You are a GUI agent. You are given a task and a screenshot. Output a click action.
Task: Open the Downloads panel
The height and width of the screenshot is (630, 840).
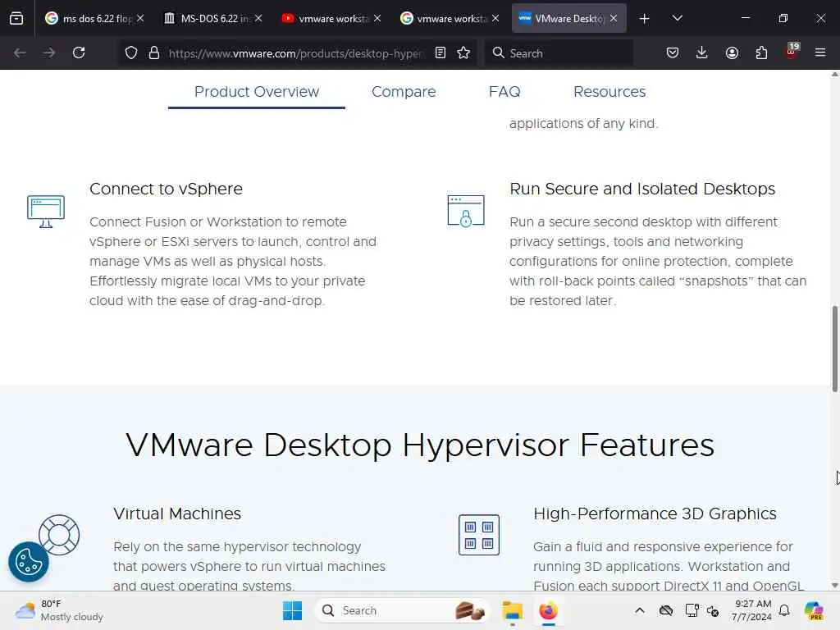pos(702,52)
